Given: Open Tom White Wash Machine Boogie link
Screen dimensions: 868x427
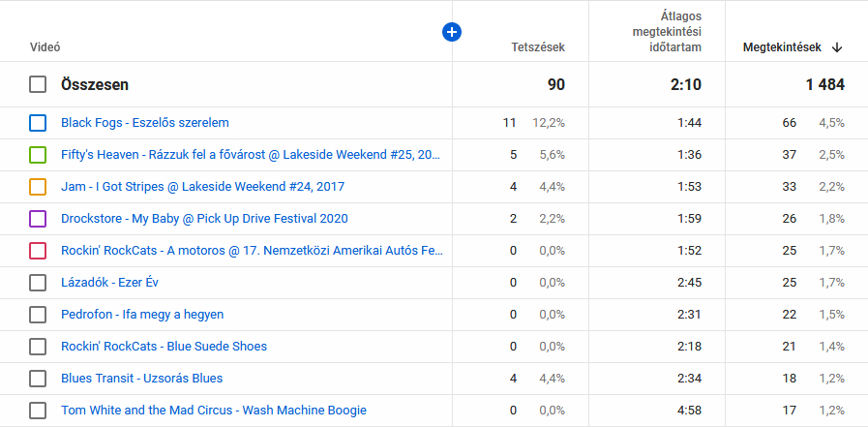Looking at the screenshot, I should point(214,411).
